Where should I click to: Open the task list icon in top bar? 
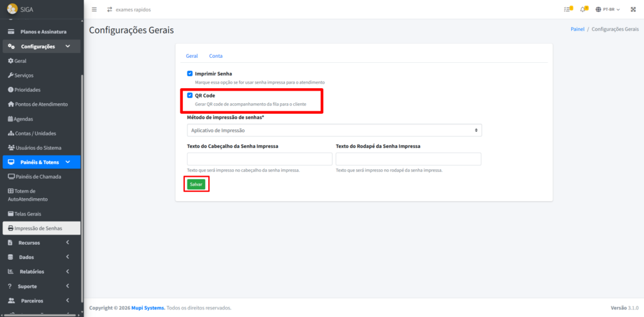(568, 9)
